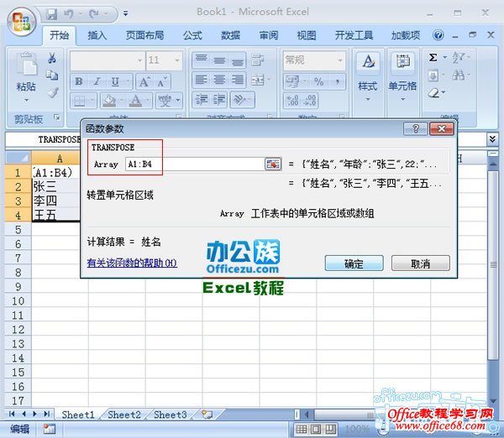Click the Array input field with A1:B4
Viewport: 504px width, 438px height.
tap(195, 164)
